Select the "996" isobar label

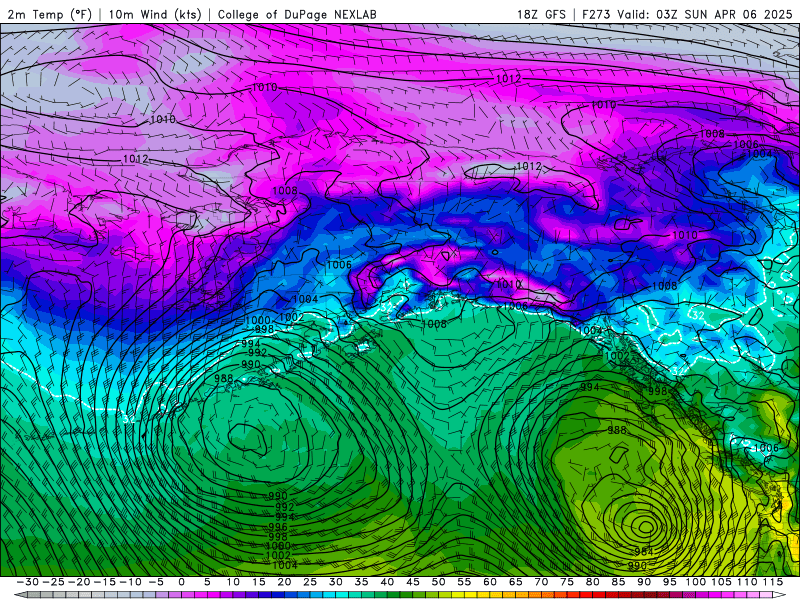pos(278,527)
